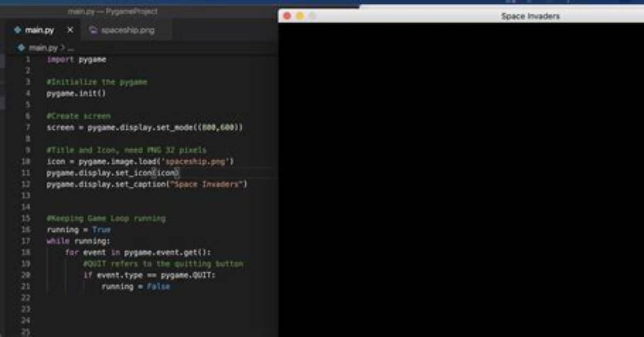Image resolution: width=644 pixels, height=337 pixels.
Task: Click the 'running = False' line
Action: coord(135,287)
